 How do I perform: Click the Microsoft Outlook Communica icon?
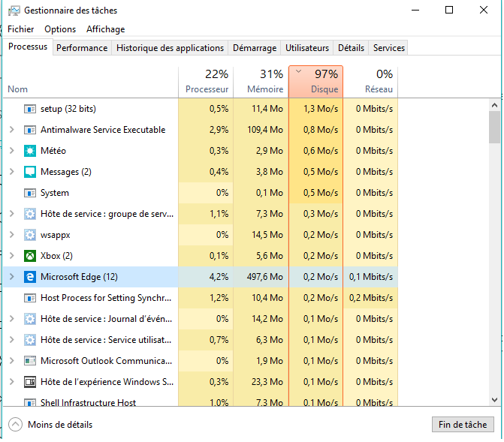tap(30, 361)
